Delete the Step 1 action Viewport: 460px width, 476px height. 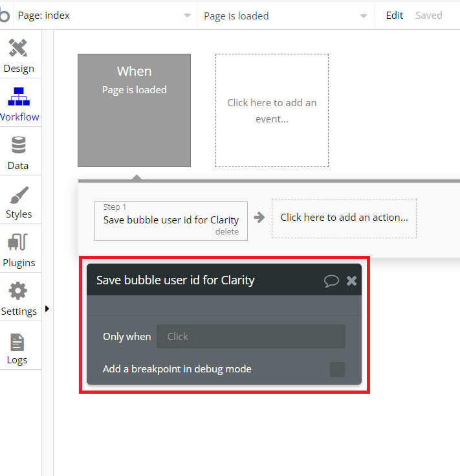(227, 232)
